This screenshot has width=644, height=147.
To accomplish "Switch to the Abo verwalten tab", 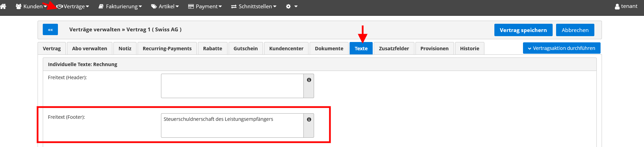I will (90, 49).
